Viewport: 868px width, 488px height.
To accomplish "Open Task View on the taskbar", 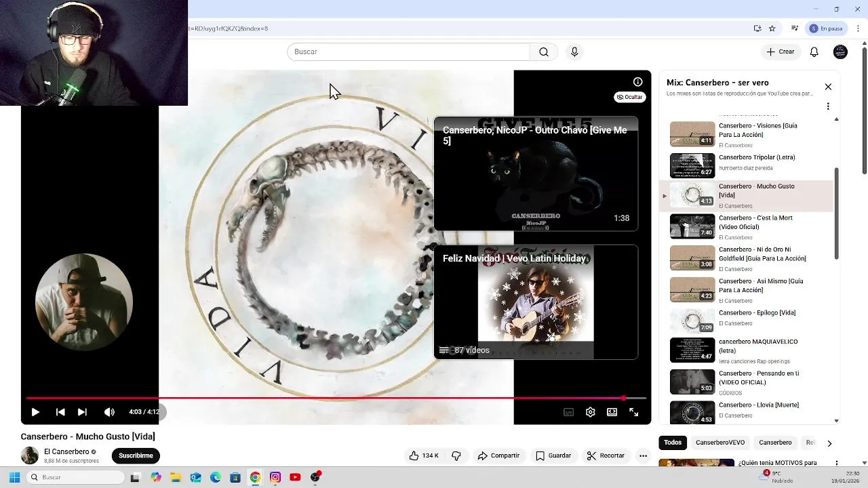I will 135,477.
